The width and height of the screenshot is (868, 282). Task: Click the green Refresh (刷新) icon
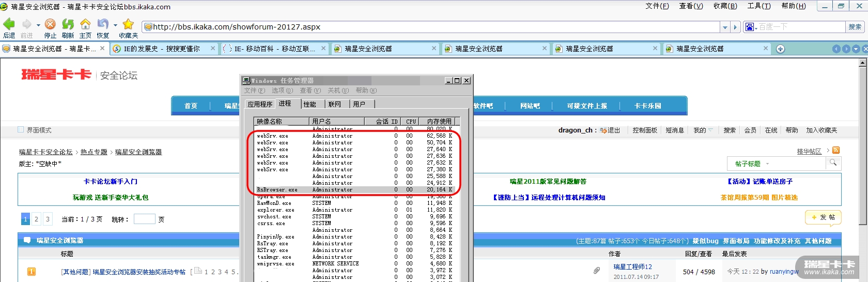[68, 24]
